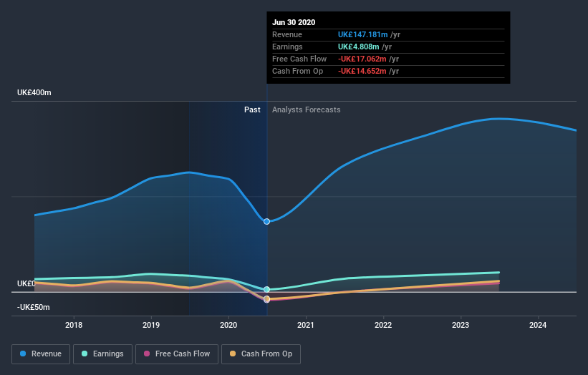Toggle the Earnings legend button
Image resolution: width=588 pixels, height=375 pixels.
tap(102, 354)
